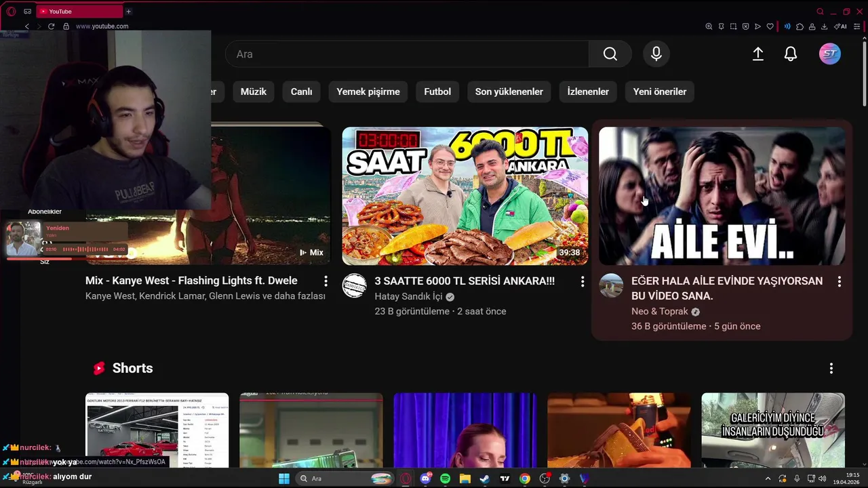This screenshot has width=868, height=488.
Task: Select the Yeni öneriler filter chip
Action: (x=660, y=91)
